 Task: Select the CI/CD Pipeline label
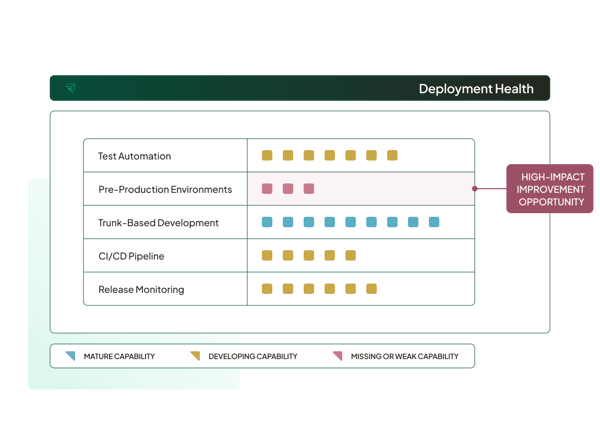[x=131, y=256]
